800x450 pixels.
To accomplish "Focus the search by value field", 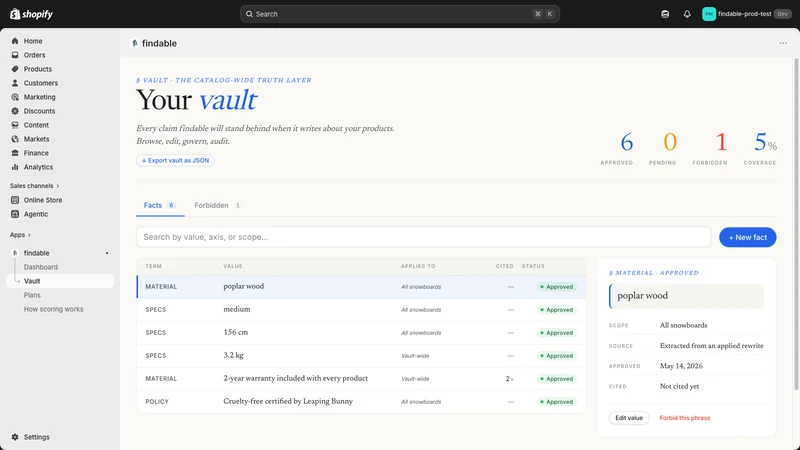I will (x=423, y=237).
